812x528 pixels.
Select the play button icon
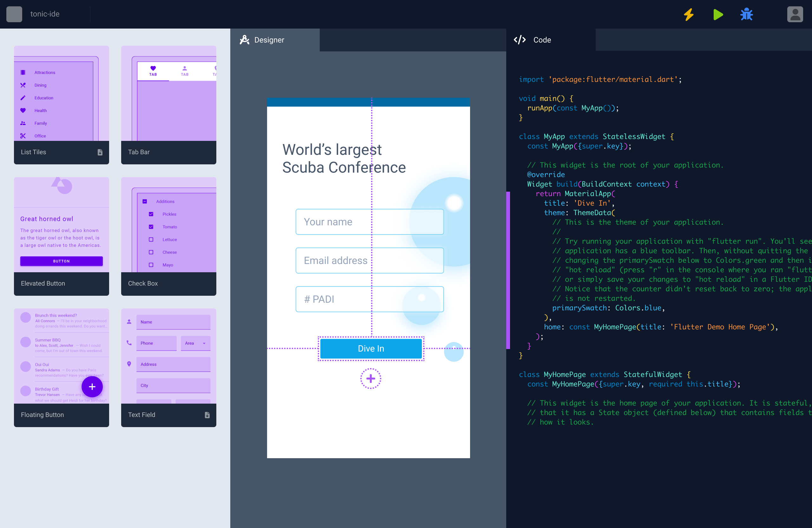click(x=718, y=14)
